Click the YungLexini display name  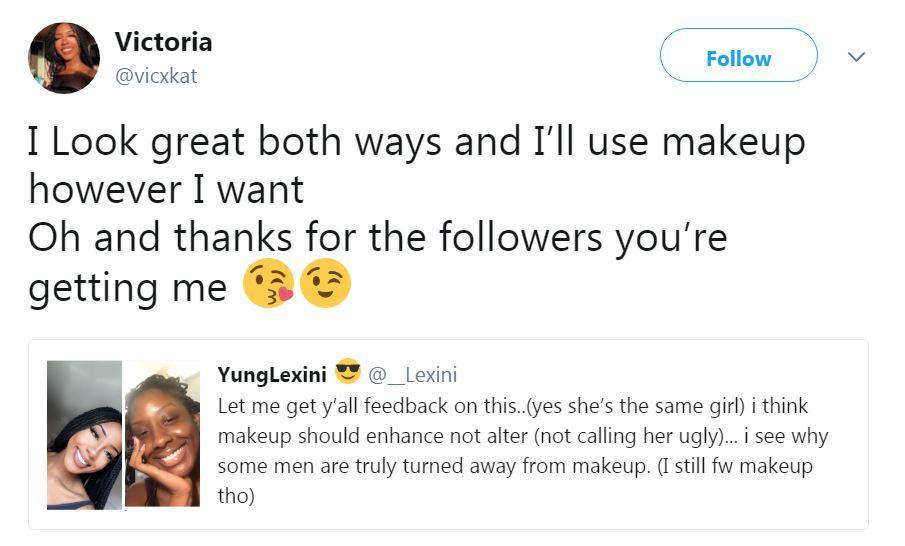[x=272, y=375]
